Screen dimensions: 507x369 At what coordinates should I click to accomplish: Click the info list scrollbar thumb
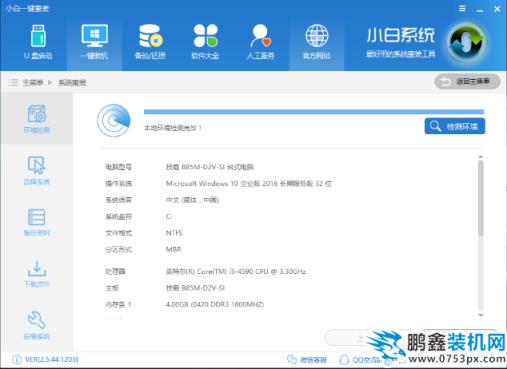click(481, 199)
